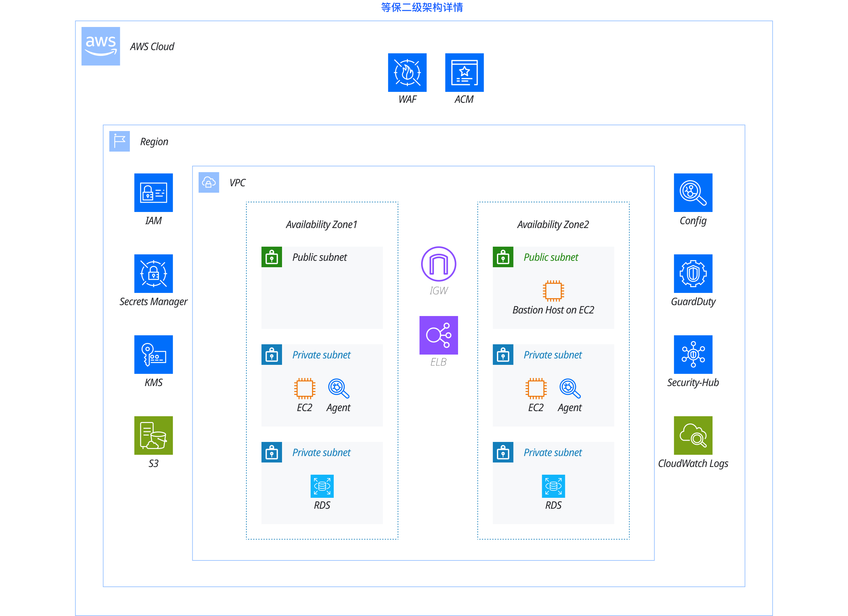Select the Secrets Manager icon
848x616 pixels.
point(153,274)
